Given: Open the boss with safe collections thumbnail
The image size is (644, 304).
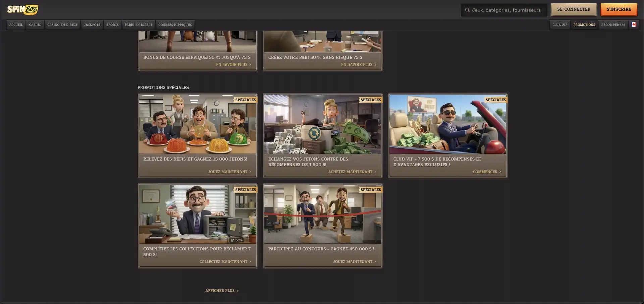Looking at the screenshot, I should (198, 214).
